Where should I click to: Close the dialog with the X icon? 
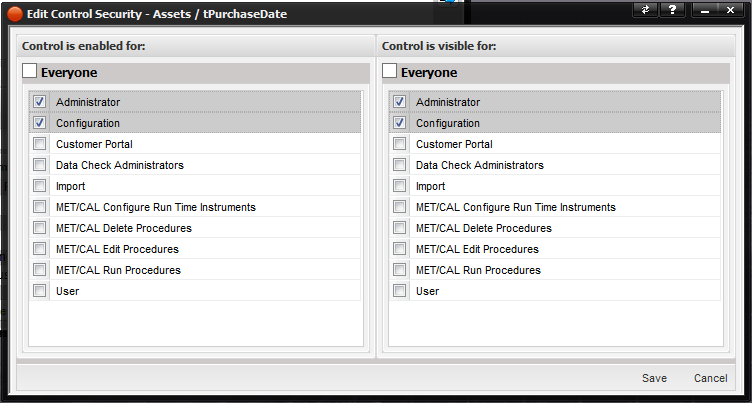click(730, 10)
